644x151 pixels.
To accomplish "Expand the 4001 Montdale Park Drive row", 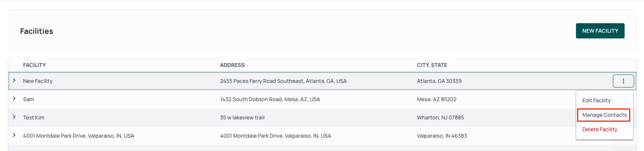I will tap(14, 135).
